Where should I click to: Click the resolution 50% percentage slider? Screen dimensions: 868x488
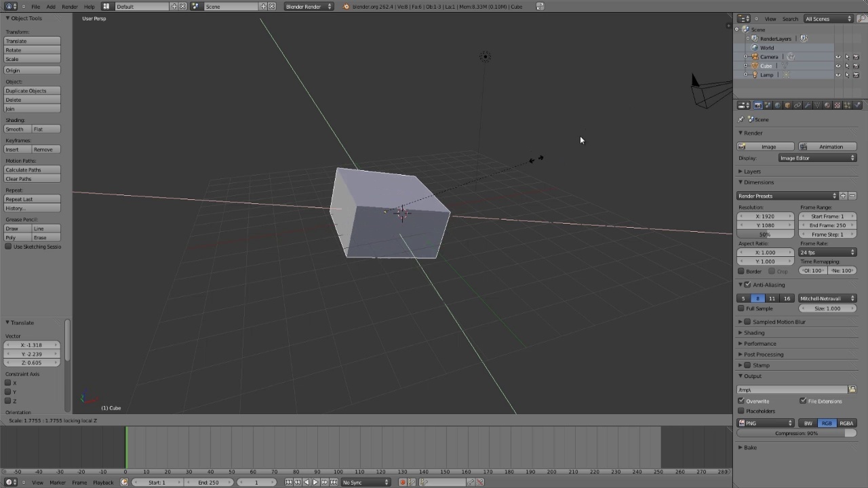(x=765, y=235)
